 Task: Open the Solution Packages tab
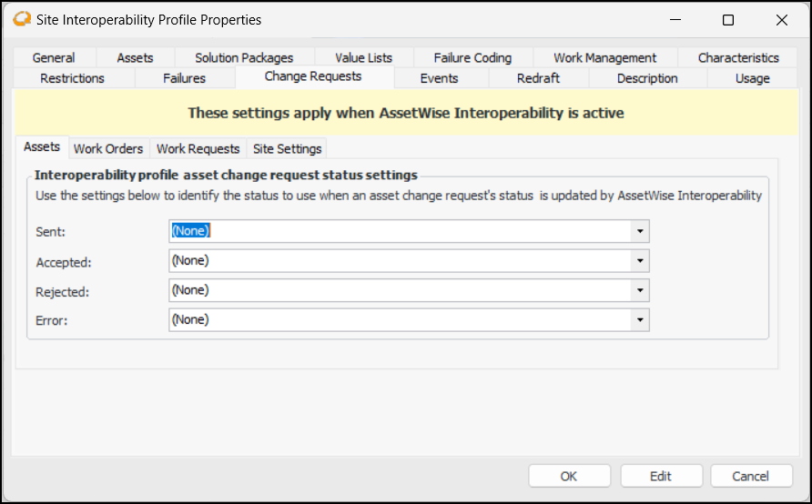point(244,57)
